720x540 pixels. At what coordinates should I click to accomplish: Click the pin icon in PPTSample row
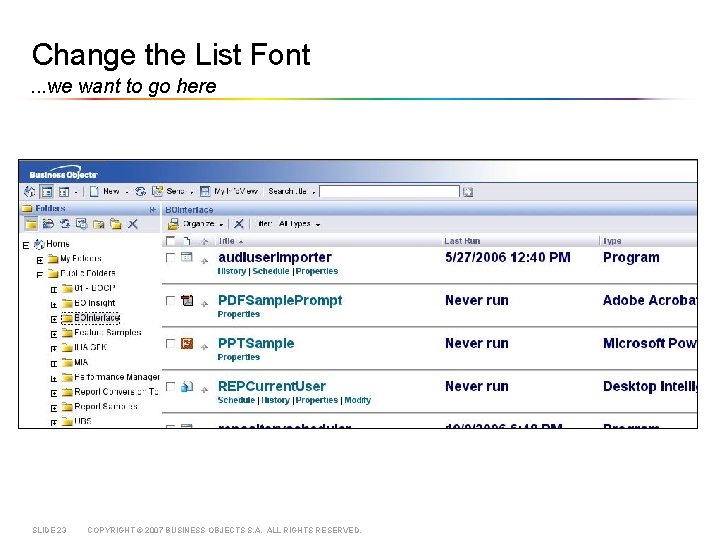coord(204,347)
